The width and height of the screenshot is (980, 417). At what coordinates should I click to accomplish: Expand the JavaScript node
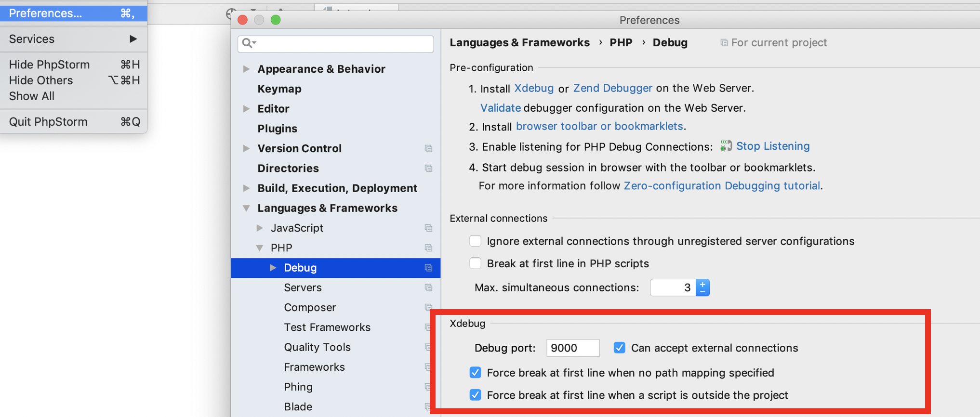tap(260, 228)
